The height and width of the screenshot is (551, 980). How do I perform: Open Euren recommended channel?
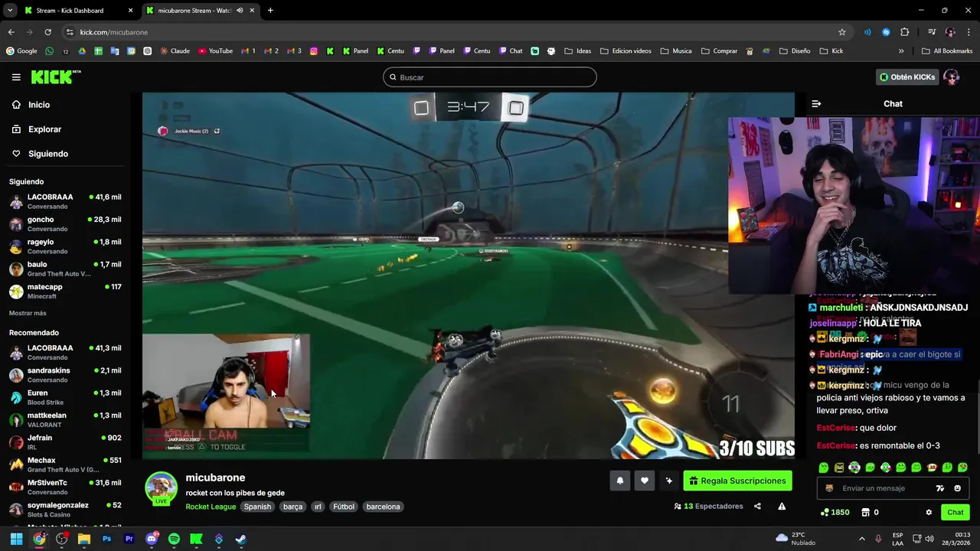(x=67, y=397)
